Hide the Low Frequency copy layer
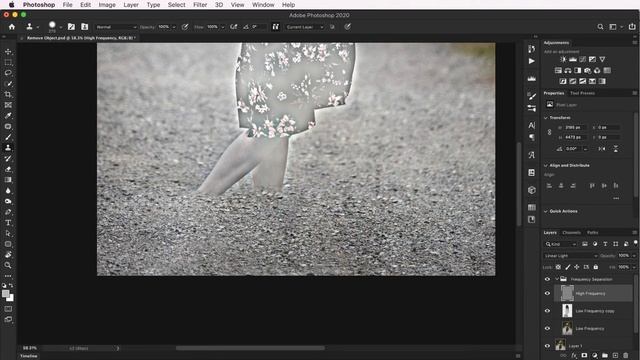This screenshot has width=640, height=360. coord(547,311)
